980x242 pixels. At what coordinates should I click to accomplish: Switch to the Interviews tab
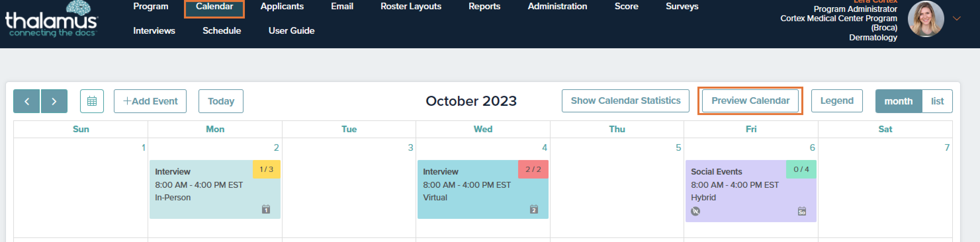(x=154, y=30)
